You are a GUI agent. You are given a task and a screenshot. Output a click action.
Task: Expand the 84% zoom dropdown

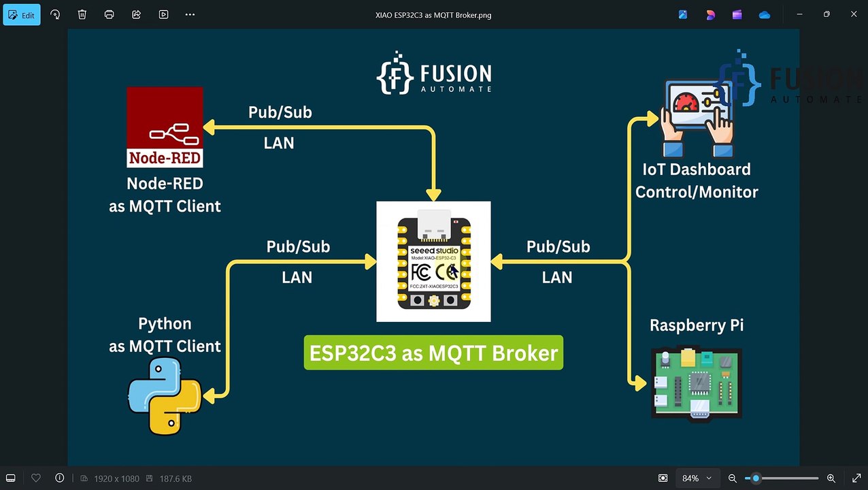pyautogui.click(x=697, y=478)
